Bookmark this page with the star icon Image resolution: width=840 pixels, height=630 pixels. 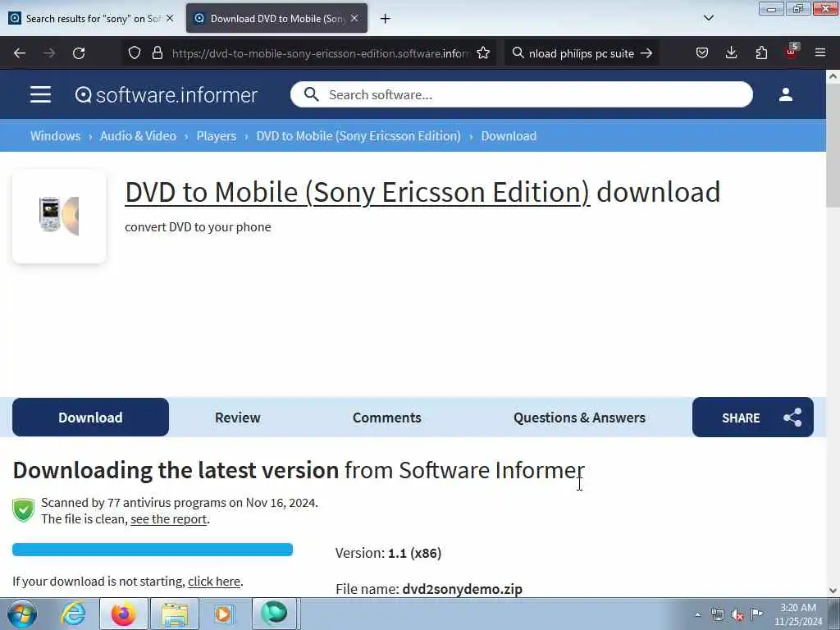tap(483, 53)
